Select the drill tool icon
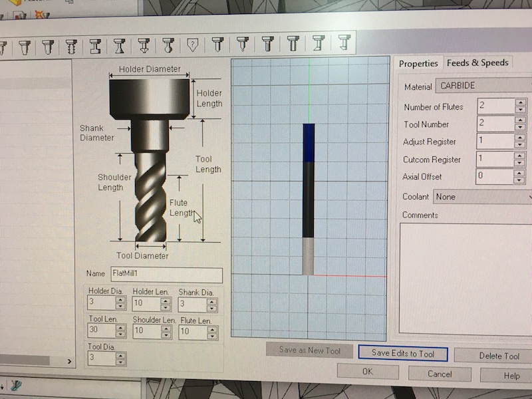Screen dimensions: 532x399 (x=217, y=44)
